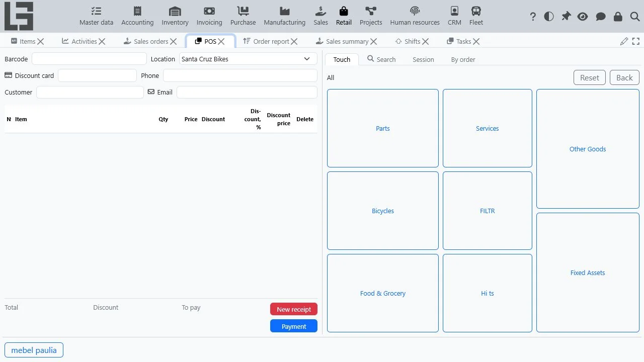644x362 pixels.
Task: Close the Order report tab
Action: coord(294,42)
